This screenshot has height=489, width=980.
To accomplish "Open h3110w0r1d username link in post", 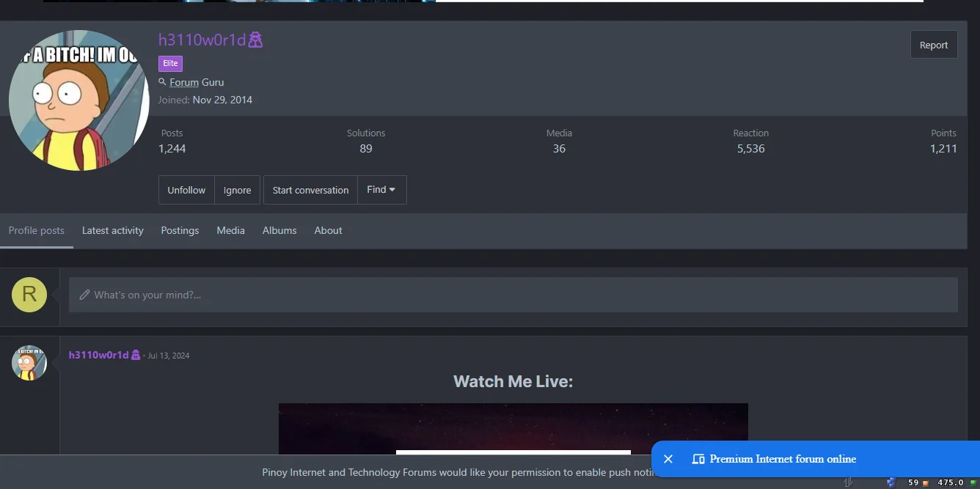I will coord(99,355).
